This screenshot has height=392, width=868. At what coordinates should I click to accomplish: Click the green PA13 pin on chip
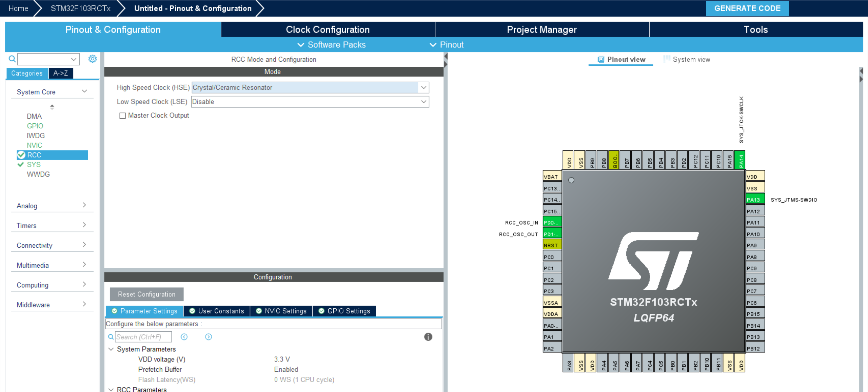point(755,200)
